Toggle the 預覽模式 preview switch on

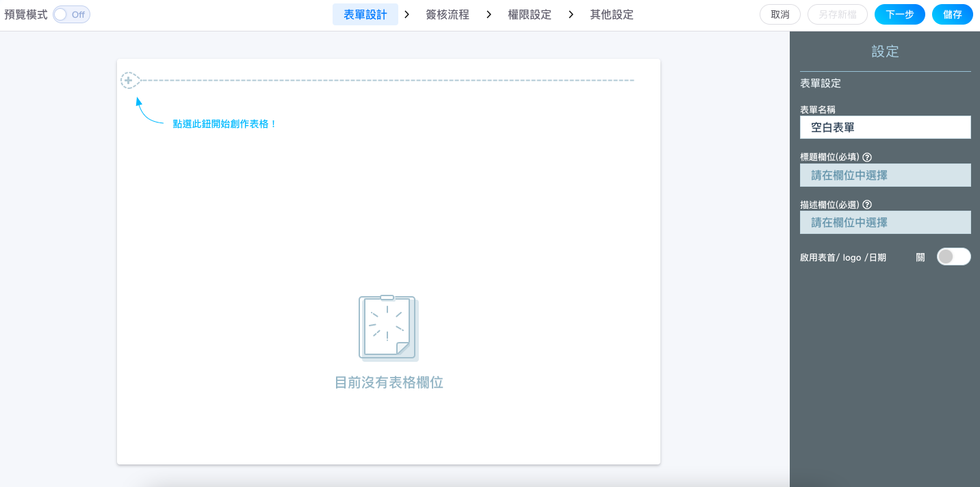point(71,14)
